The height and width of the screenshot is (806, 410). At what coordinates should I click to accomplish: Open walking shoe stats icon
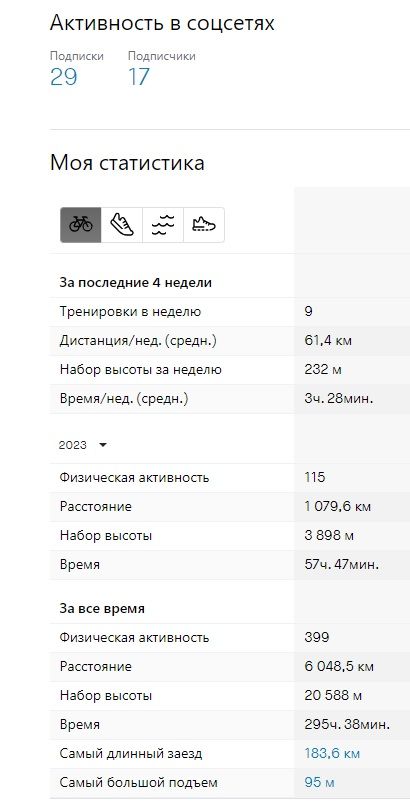click(x=204, y=225)
